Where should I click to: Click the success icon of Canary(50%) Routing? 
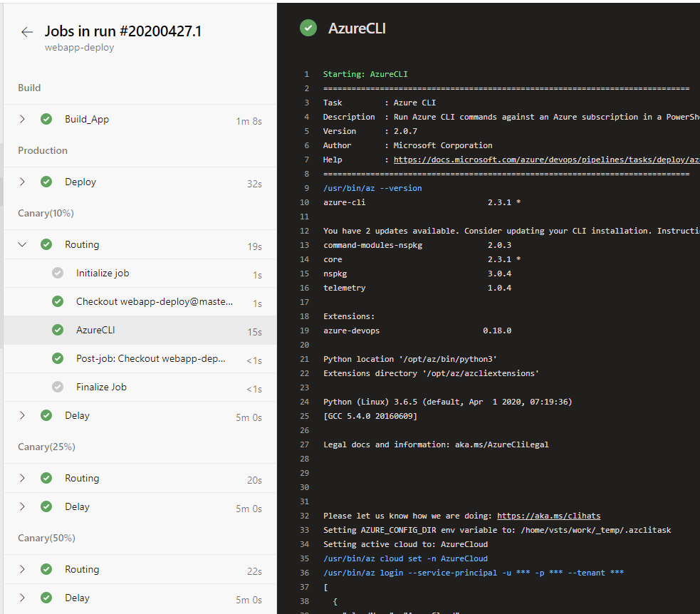46,569
